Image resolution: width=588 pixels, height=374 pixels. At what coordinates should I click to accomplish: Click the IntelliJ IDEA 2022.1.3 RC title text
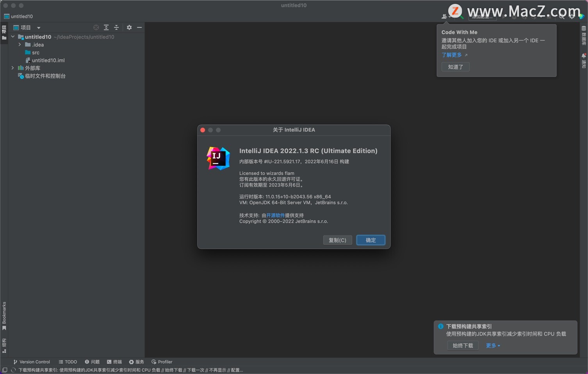click(x=308, y=151)
